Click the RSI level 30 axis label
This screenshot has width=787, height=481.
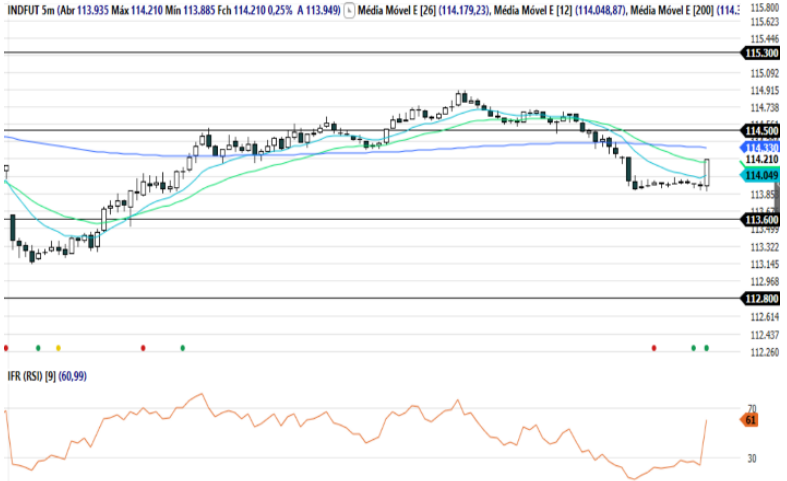click(751, 458)
